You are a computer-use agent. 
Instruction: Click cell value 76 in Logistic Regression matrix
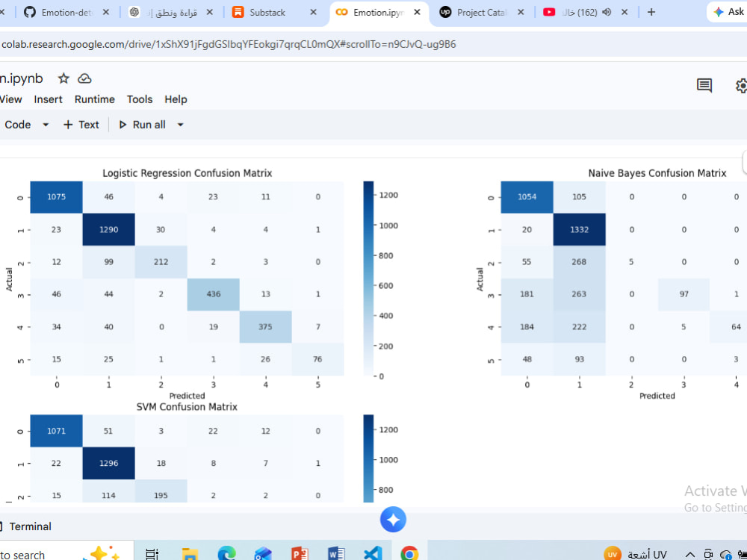[317, 359]
